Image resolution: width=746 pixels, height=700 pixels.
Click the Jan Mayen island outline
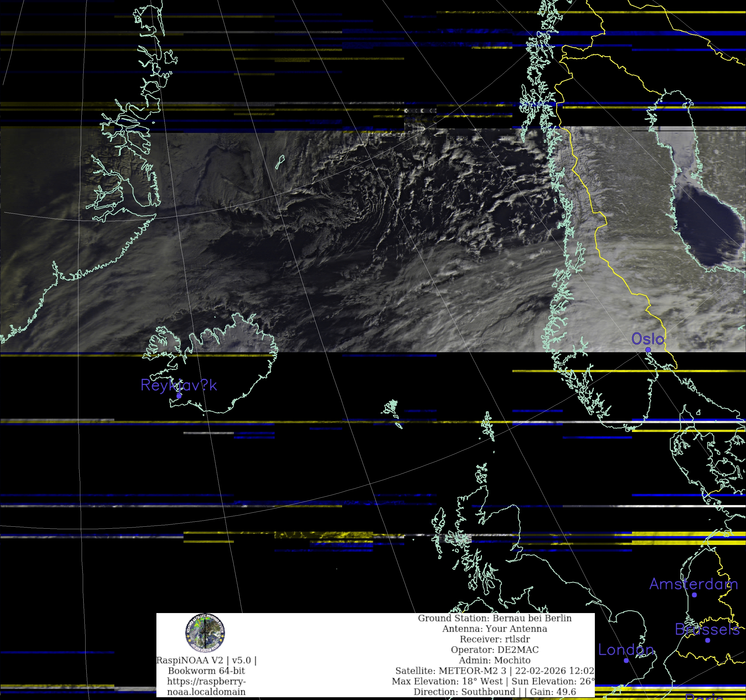(x=280, y=162)
